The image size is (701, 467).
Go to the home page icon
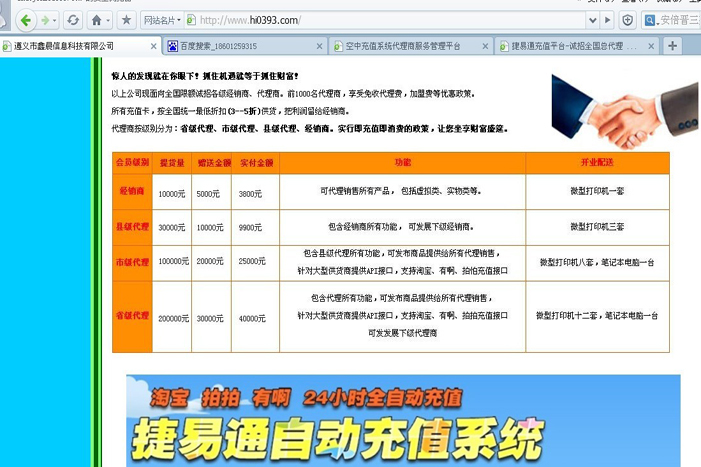point(96,20)
